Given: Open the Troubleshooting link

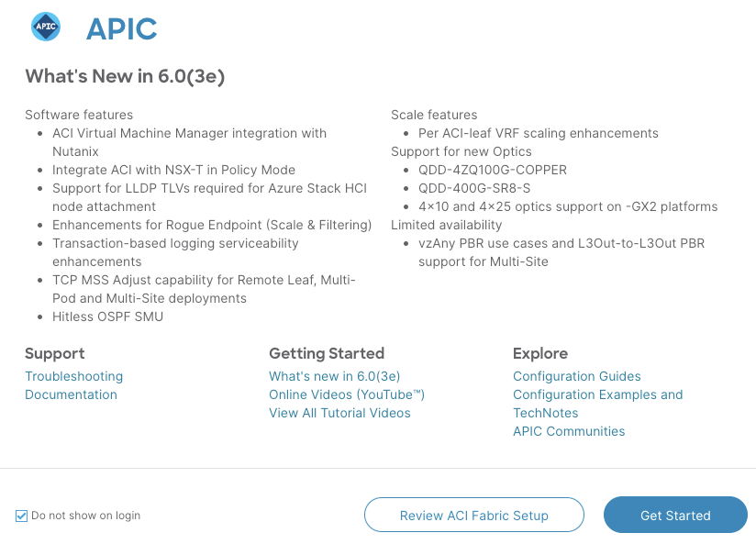Looking at the screenshot, I should click(x=73, y=376).
